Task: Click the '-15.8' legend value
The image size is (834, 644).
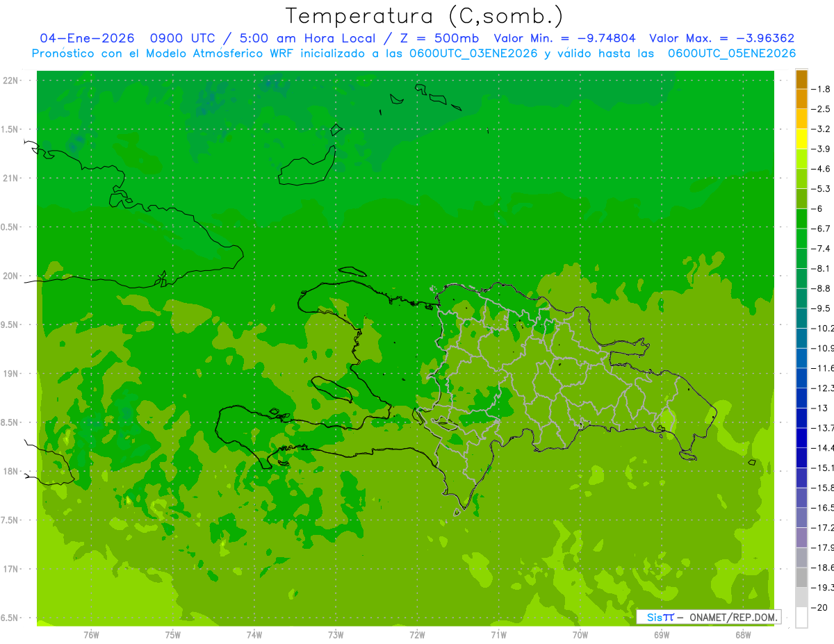Action: tap(822, 488)
